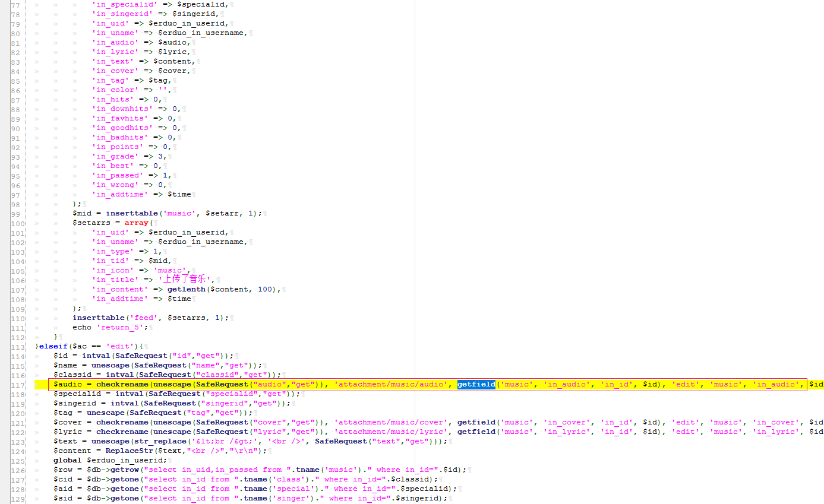Click the 'feed' string on line 110
824x504 pixels.
(144, 318)
